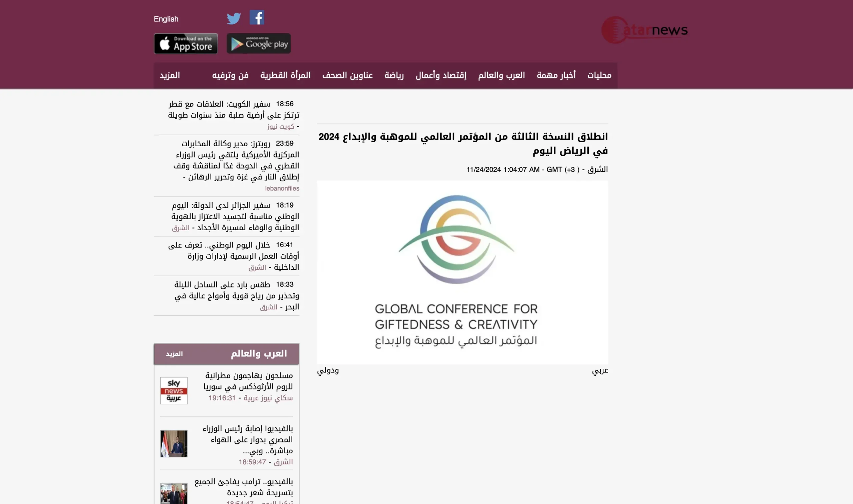
Task: Click المزيد in العرب والعالم panel header
Action: pos(174,354)
